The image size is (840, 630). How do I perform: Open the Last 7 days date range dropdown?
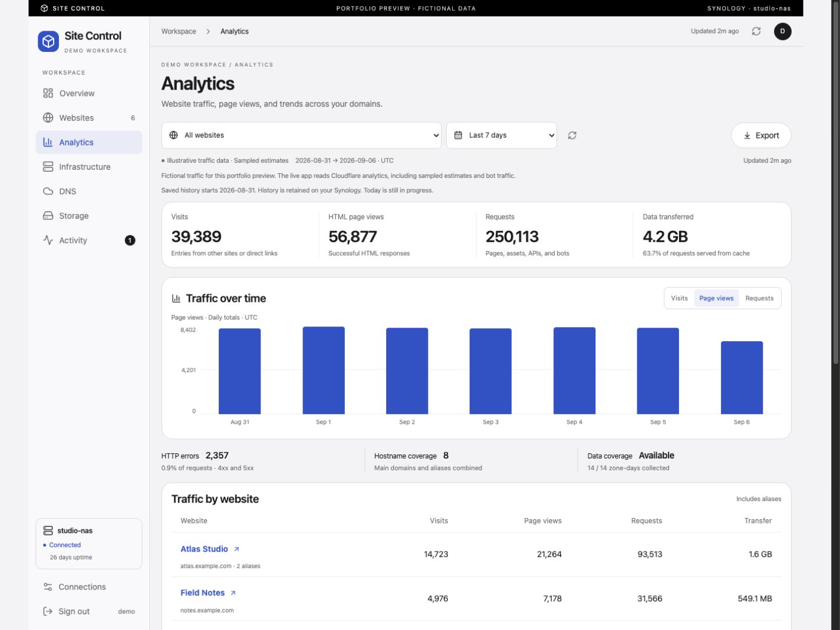click(502, 136)
